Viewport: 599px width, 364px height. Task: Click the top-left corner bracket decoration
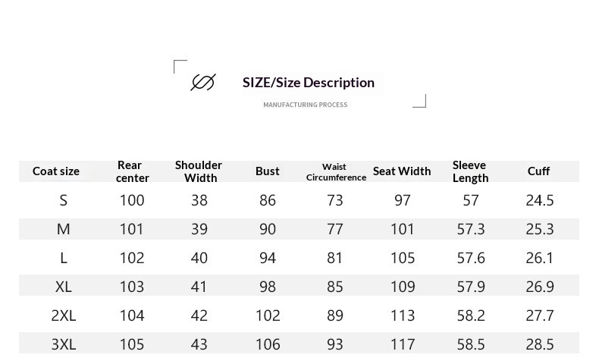point(179,65)
